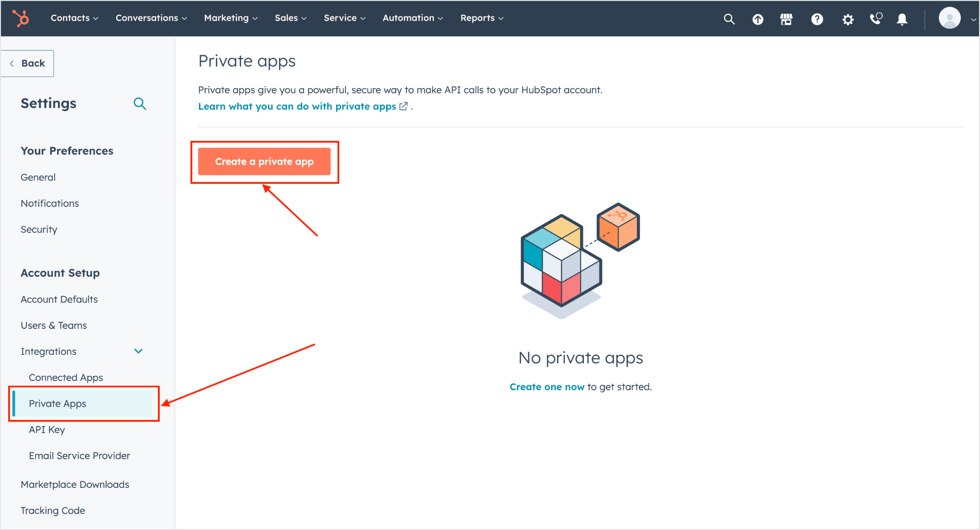Click the upgrades rocket icon
This screenshot has width=980, height=530.
(757, 18)
